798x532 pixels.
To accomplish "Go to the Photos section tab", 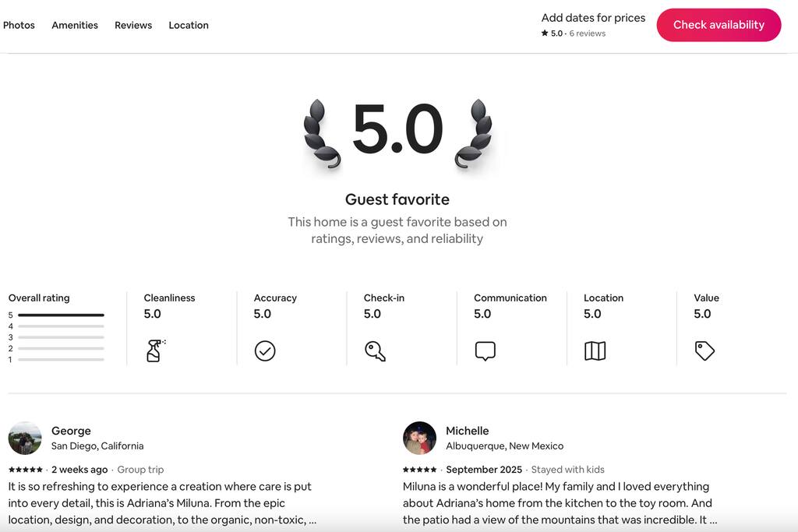I will tap(19, 25).
